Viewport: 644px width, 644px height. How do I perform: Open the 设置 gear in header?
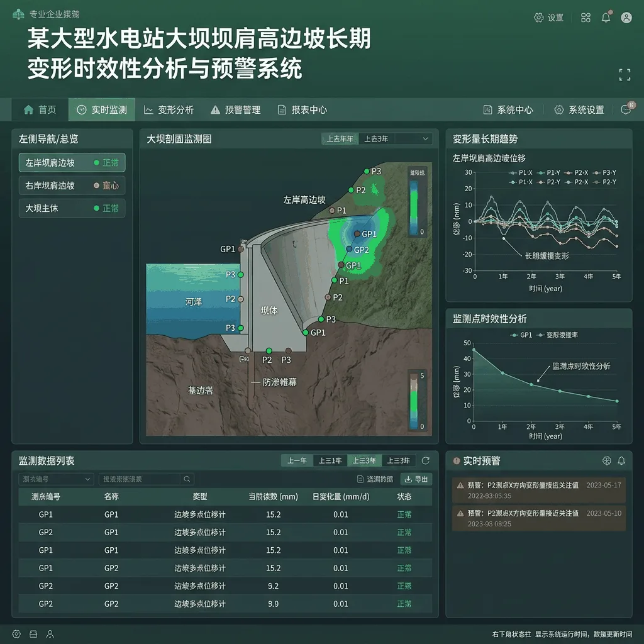pos(548,18)
